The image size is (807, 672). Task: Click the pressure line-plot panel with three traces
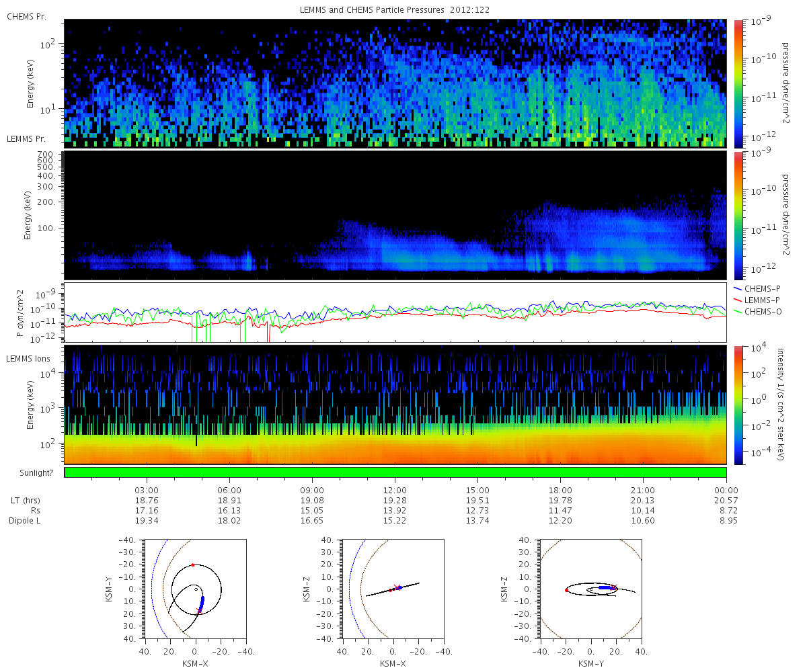[395, 312]
